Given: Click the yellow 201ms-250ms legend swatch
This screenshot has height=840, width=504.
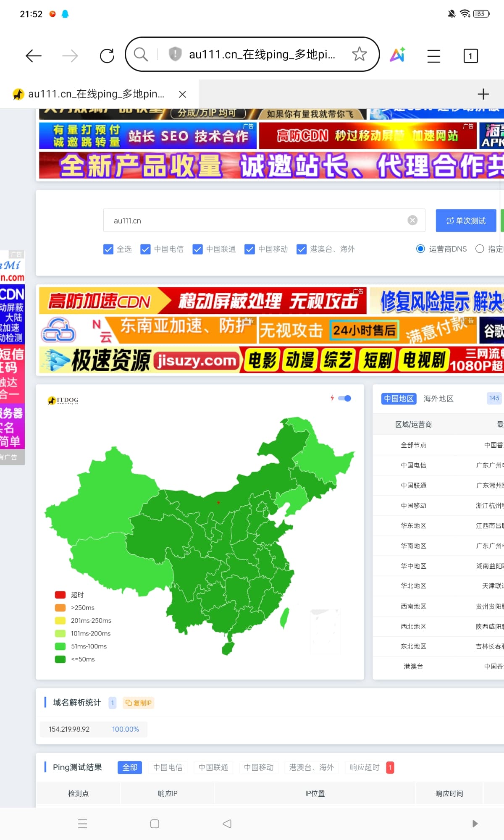Looking at the screenshot, I should click(60, 621).
